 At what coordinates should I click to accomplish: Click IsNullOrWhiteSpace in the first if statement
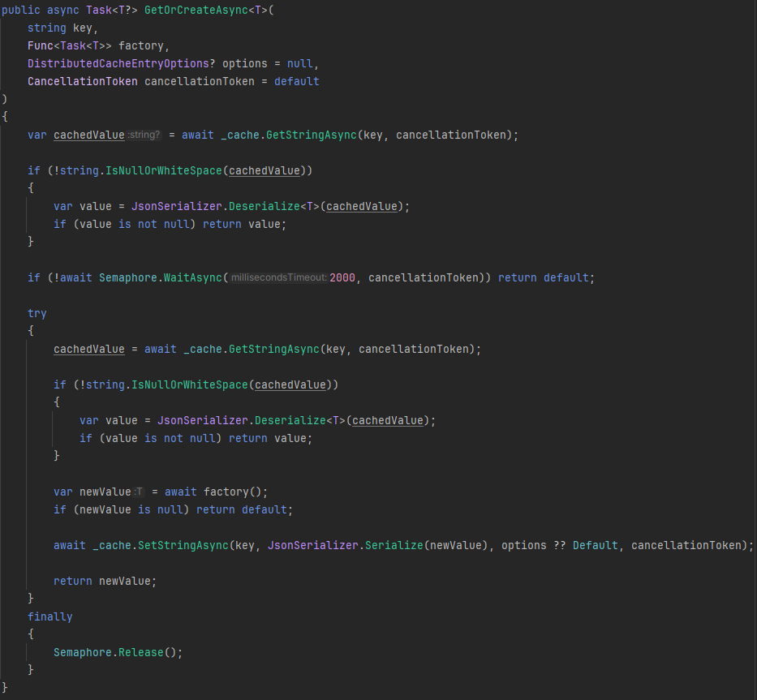point(164,171)
